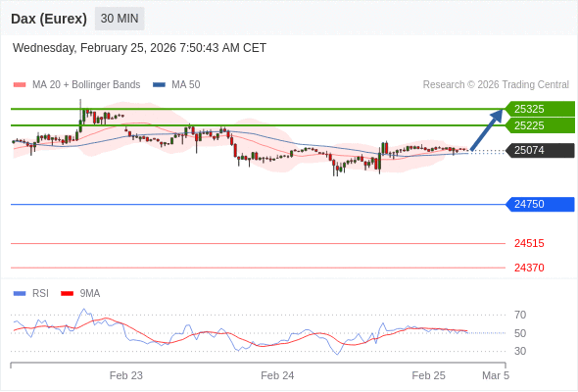The image size is (578, 392).
Task: Click the 25074 current price tag
Action: click(540, 151)
